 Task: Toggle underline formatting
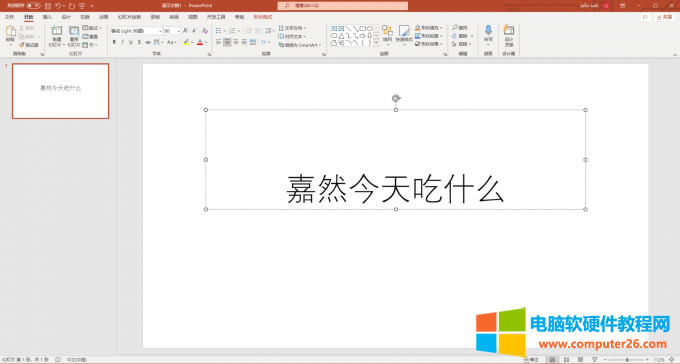tap(131, 42)
